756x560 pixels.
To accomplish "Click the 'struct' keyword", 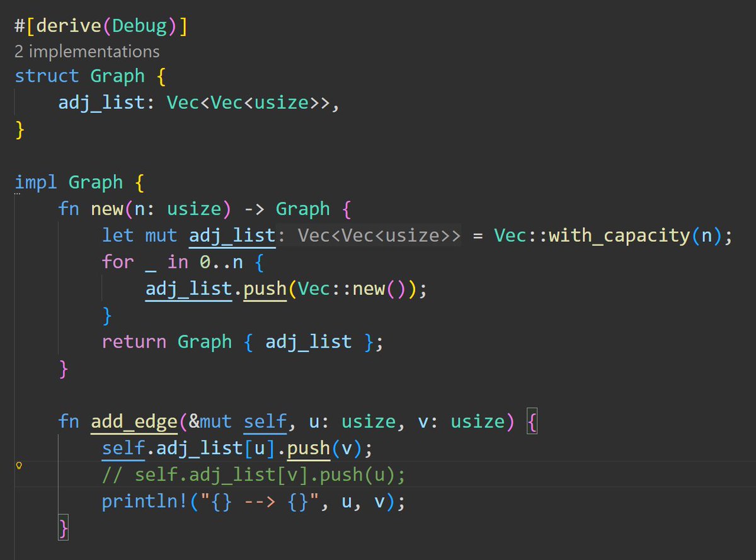I will [x=47, y=76].
